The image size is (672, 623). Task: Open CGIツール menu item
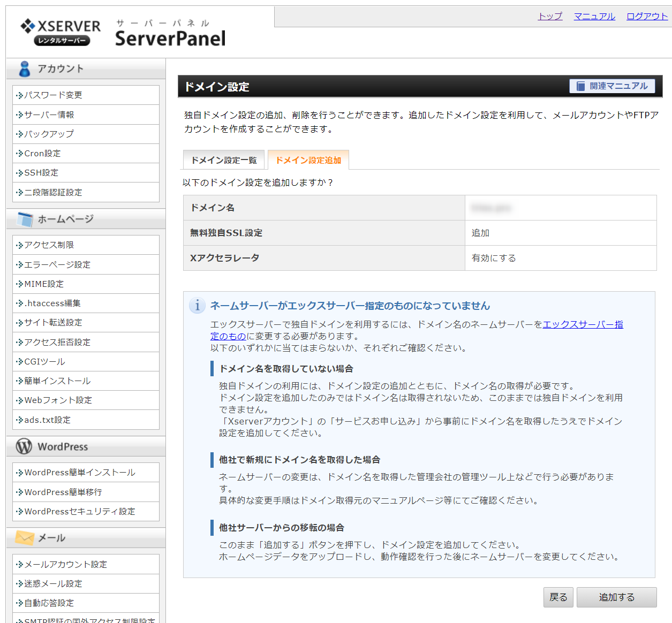(x=86, y=361)
